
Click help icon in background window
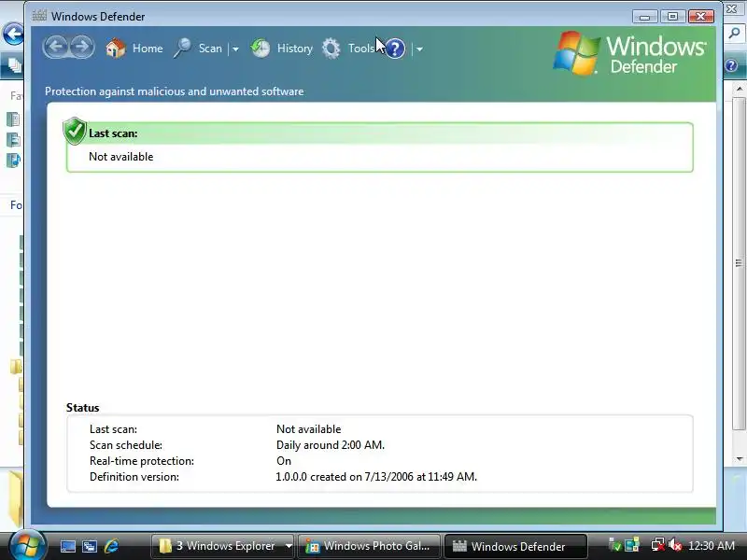point(731,65)
